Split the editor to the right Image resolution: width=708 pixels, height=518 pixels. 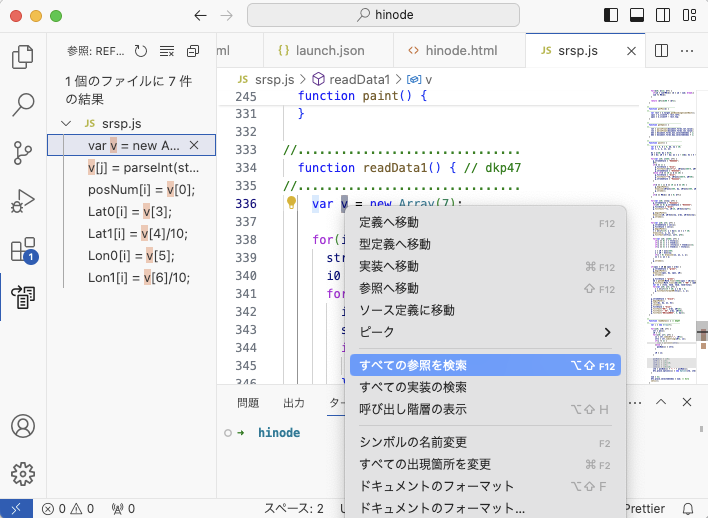point(661,51)
